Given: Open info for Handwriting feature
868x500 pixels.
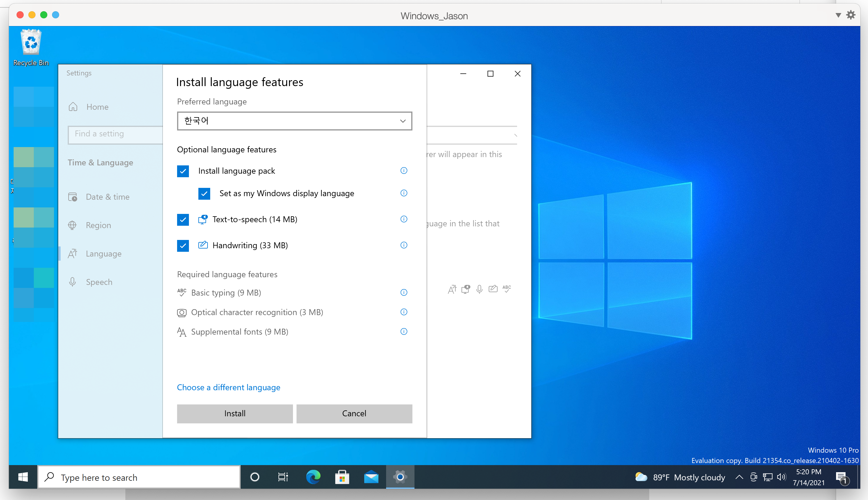Looking at the screenshot, I should click(x=404, y=245).
